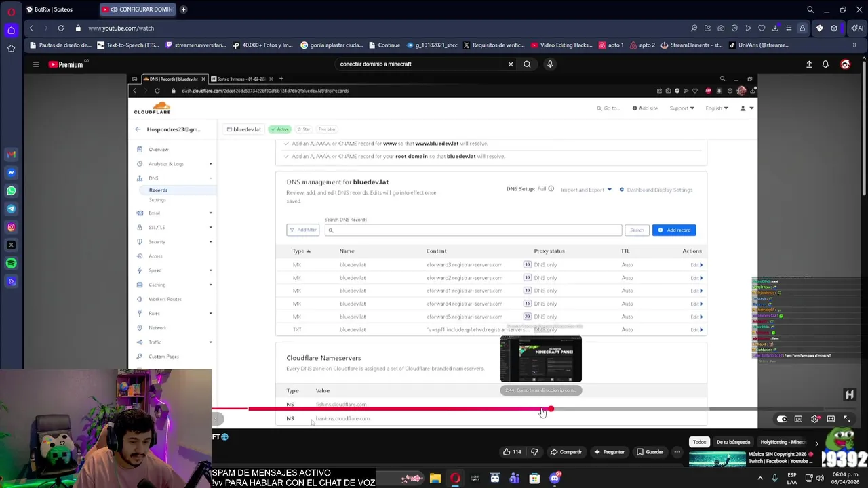This screenshot has width=868, height=488.
Task: Go to the YouTube Premium home logo
Action: pyautogui.click(x=66, y=64)
